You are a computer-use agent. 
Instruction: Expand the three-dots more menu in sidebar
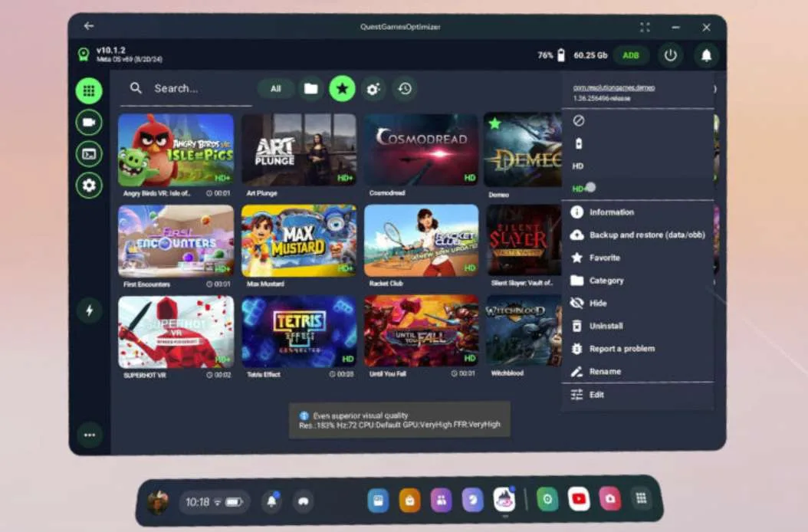click(x=90, y=435)
